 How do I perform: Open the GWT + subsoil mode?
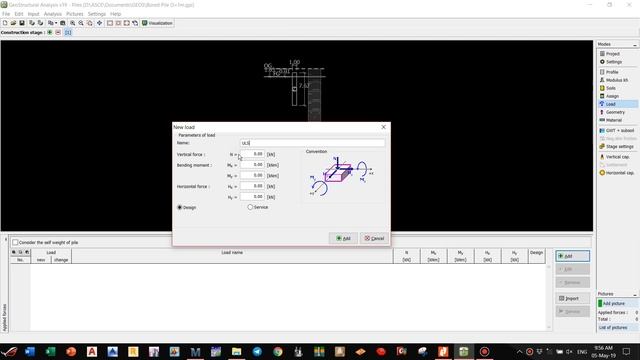click(617, 131)
